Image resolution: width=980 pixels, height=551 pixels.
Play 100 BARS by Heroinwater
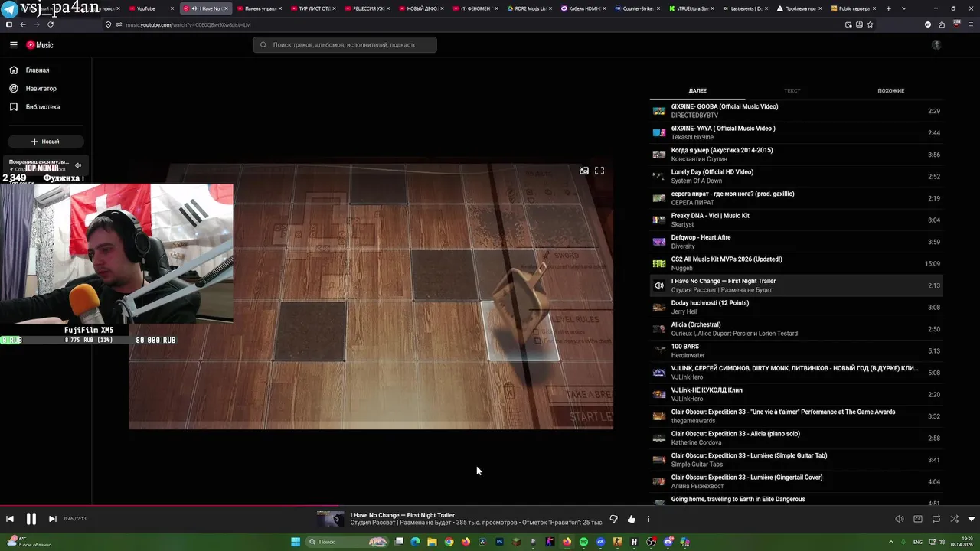coord(796,350)
